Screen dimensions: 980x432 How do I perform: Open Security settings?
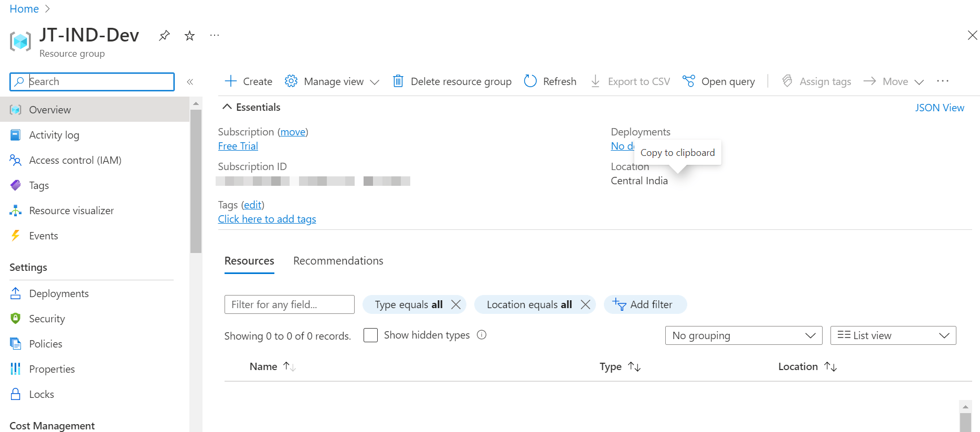(x=94, y=319)
